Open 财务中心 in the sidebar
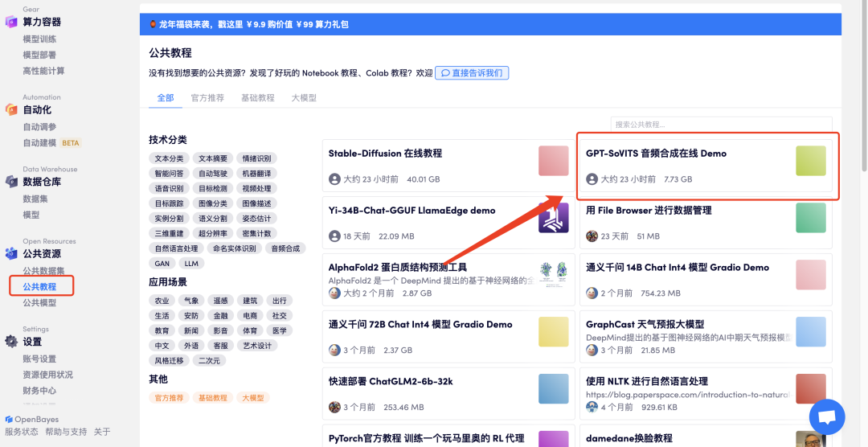The image size is (868, 447). coord(39,391)
